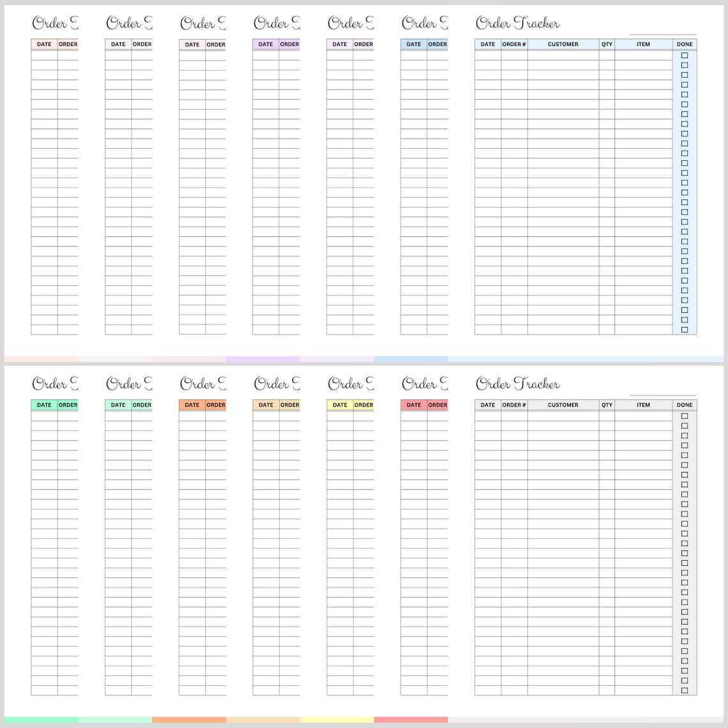Viewport: 728px width, 728px height.
Task: Click the blank line beside Order Tracker title
Action: tap(662, 33)
